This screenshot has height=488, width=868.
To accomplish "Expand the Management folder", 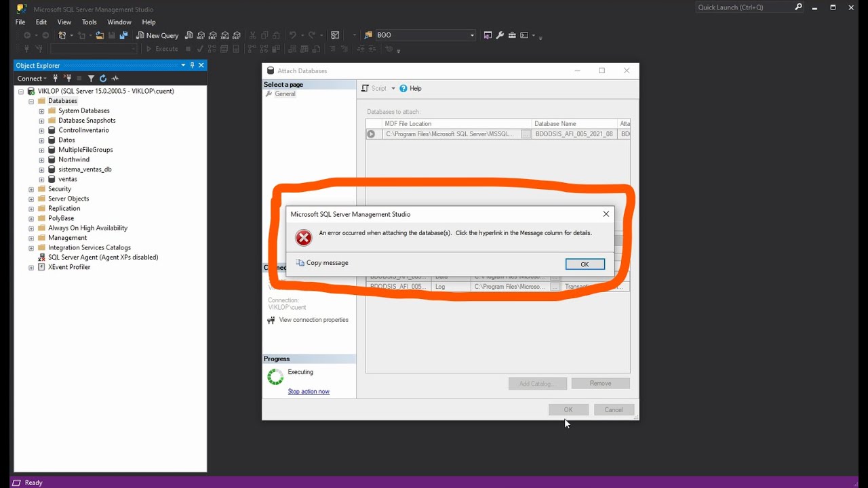I will pyautogui.click(x=31, y=238).
